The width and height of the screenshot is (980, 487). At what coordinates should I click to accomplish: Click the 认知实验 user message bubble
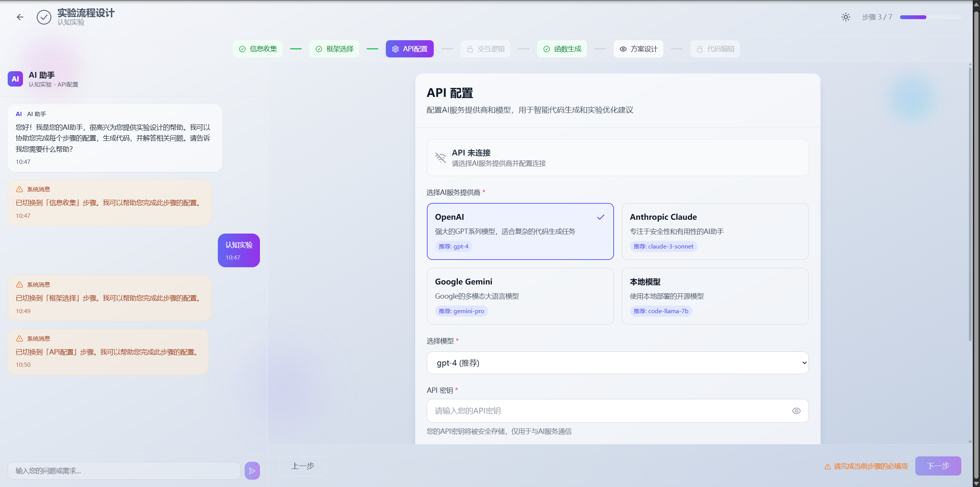[238, 250]
